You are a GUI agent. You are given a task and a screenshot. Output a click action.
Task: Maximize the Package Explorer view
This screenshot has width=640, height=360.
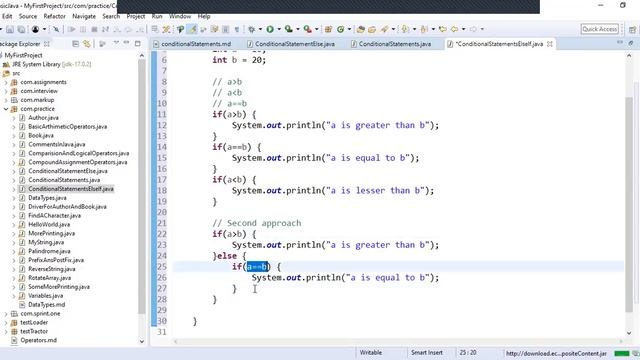pos(138,43)
